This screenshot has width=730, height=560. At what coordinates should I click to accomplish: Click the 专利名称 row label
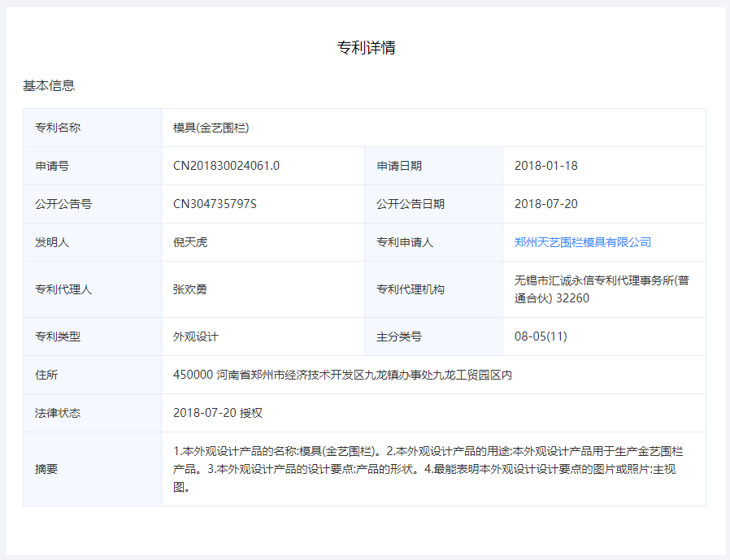coord(58,128)
